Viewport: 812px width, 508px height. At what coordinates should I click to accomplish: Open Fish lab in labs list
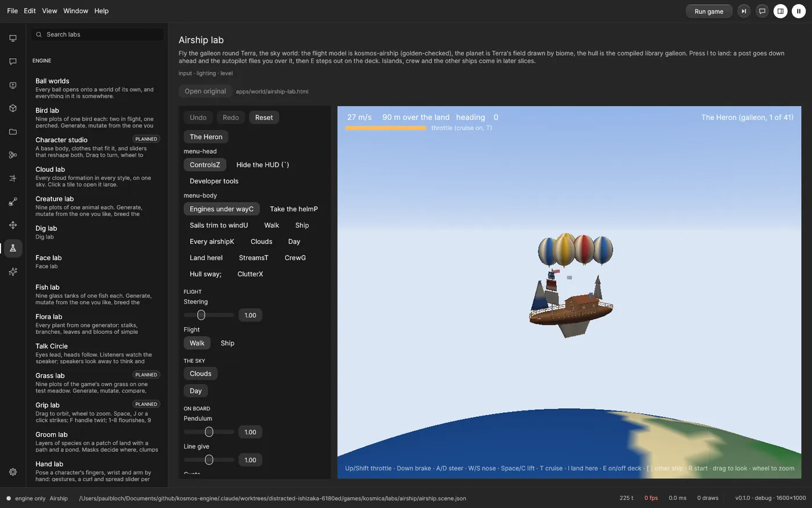[97, 294]
